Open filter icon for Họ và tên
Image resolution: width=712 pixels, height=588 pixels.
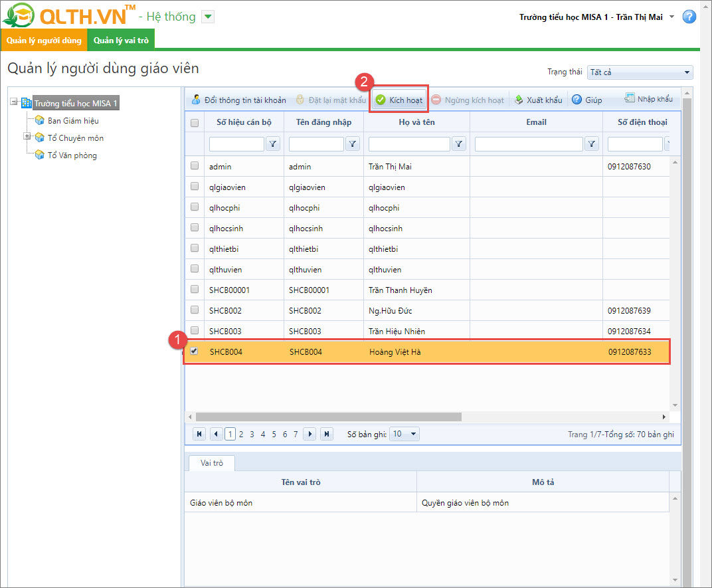tap(459, 144)
